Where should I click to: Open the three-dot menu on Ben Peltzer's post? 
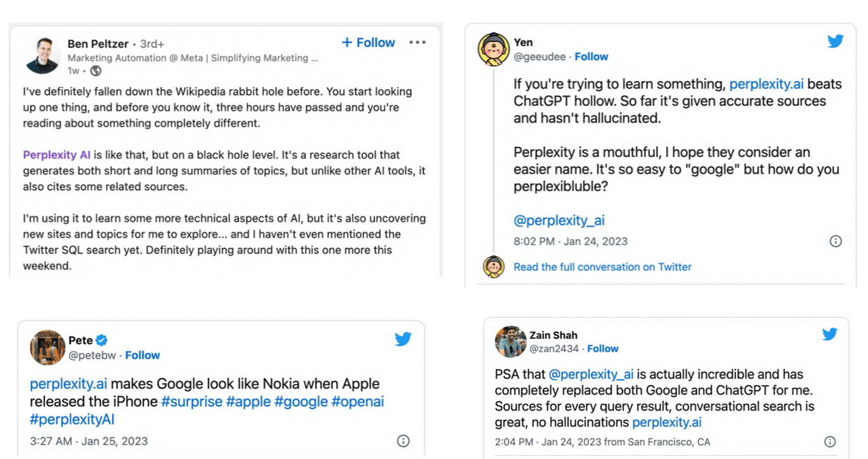click(417, 43)
